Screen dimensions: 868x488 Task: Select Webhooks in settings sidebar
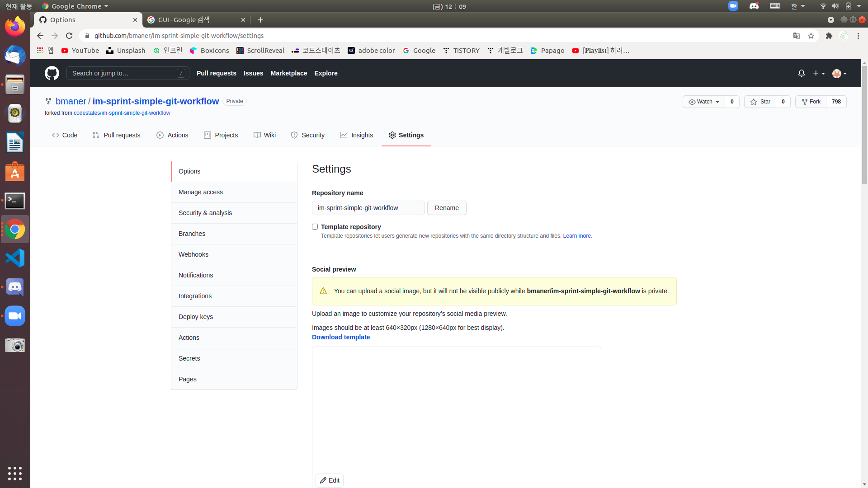point(193,254)
